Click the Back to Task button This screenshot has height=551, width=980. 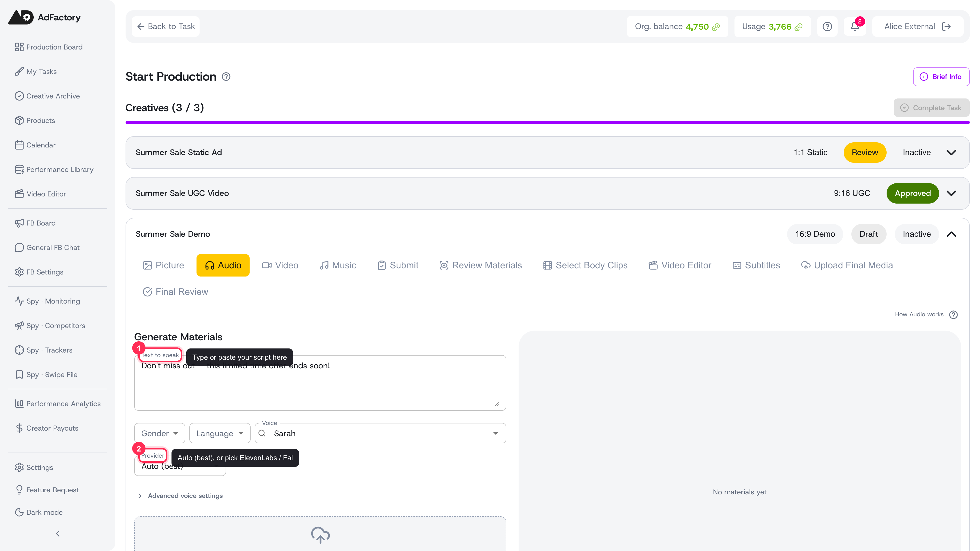pos(165,26)
